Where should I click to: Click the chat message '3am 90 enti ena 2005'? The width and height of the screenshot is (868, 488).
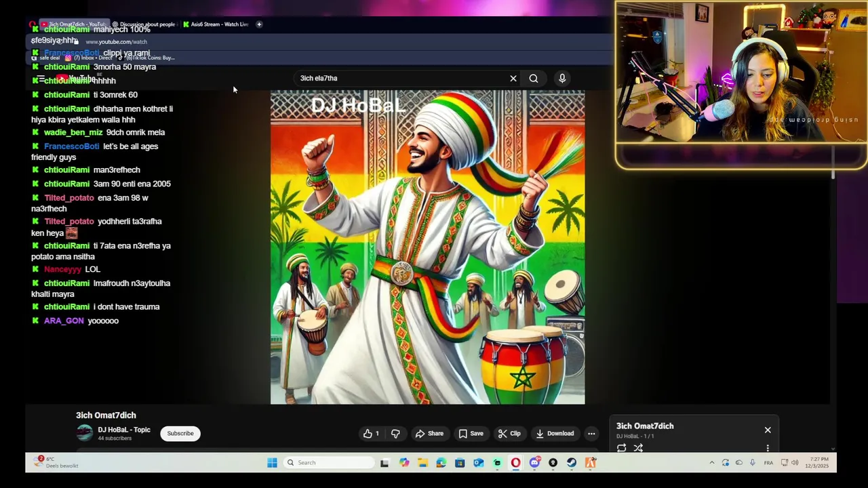[x=132, y=184]
